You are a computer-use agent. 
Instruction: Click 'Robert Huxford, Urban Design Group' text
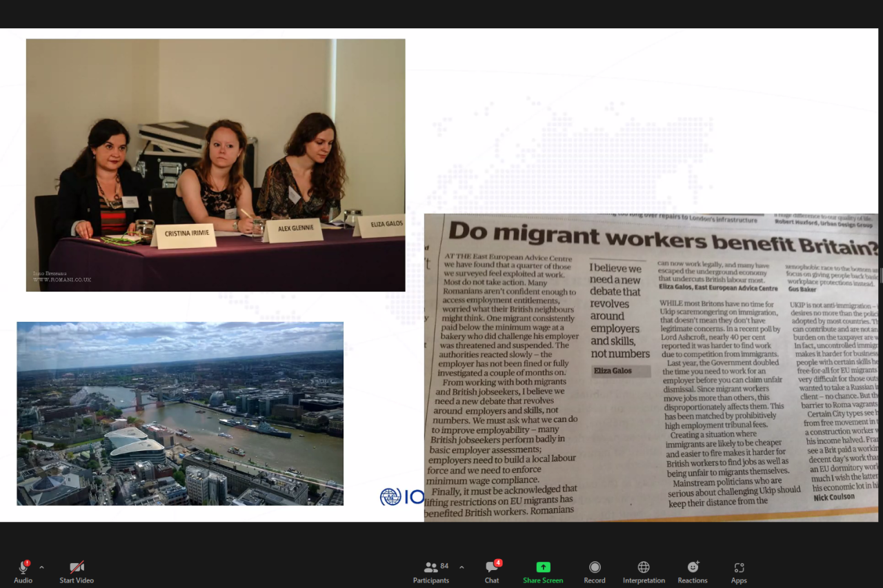[823, 225]
